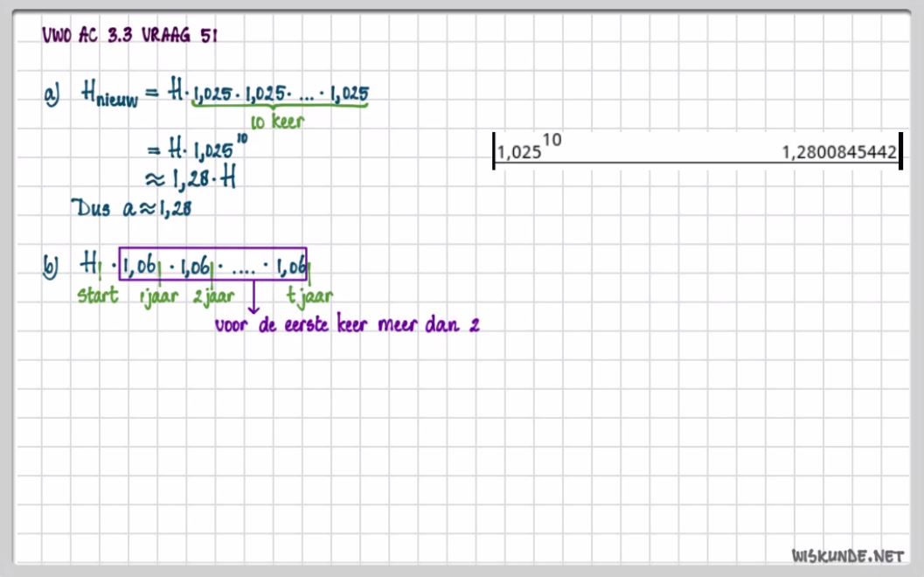Click the last 1,06 inside the purple box
Screen dimensions: 924x577
289,264
